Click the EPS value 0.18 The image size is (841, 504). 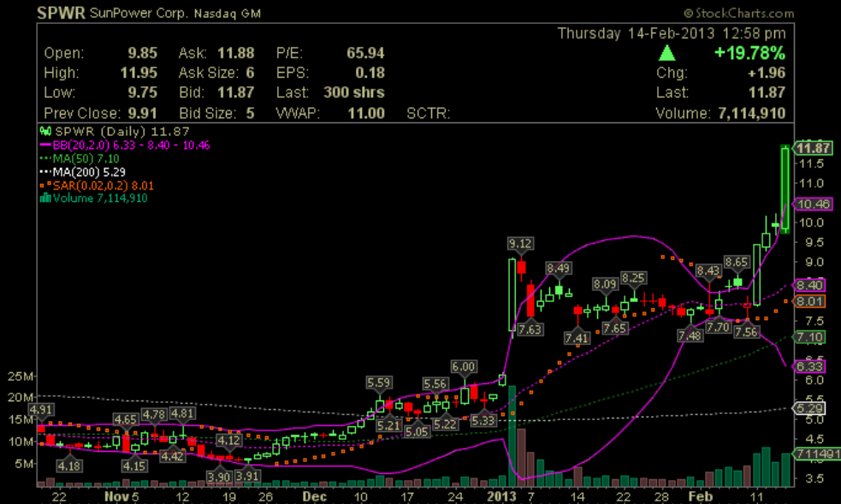[x=370, y=73]
